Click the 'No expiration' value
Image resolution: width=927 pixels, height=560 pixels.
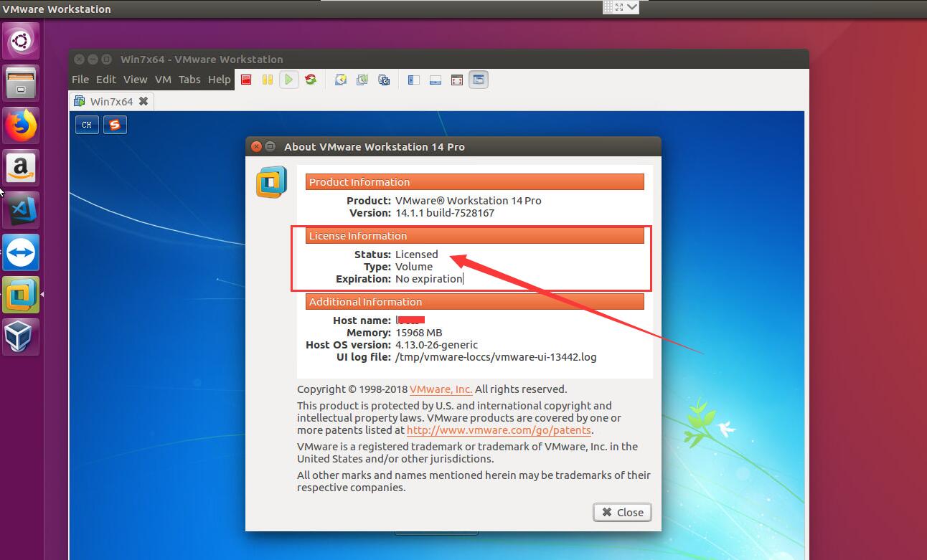[x=428, y=279]
